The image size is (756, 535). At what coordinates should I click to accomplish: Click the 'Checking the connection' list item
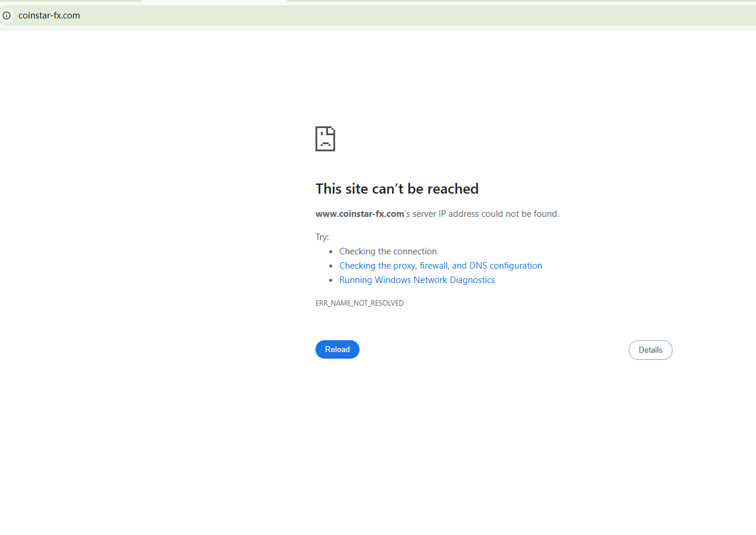click(388, 251)
